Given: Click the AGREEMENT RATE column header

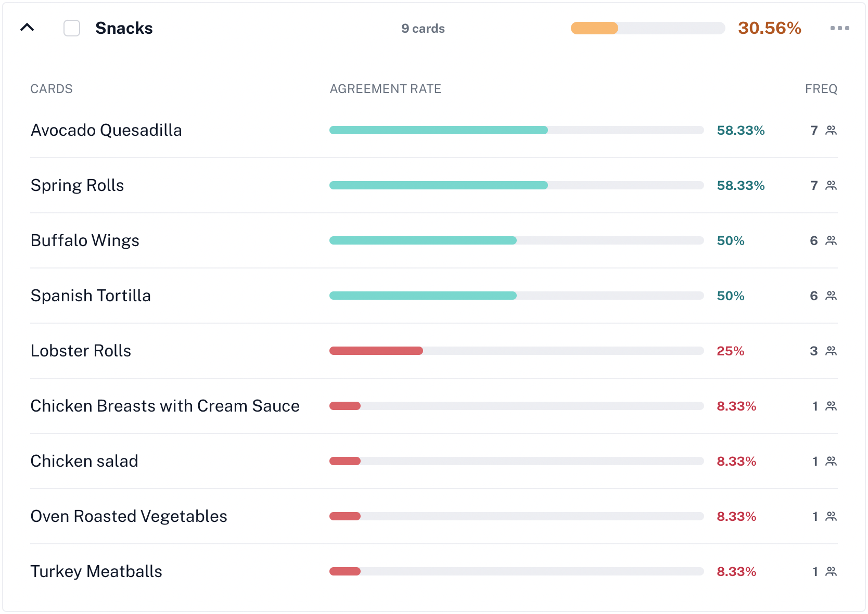Looking at the screenshot, I should point(385,89).
